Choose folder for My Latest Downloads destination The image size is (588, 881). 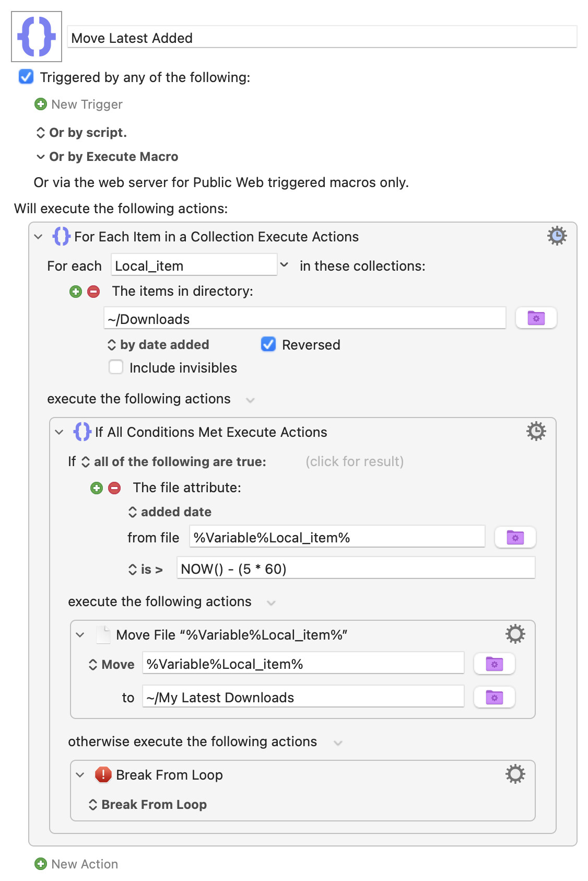(x=494, y=697)
